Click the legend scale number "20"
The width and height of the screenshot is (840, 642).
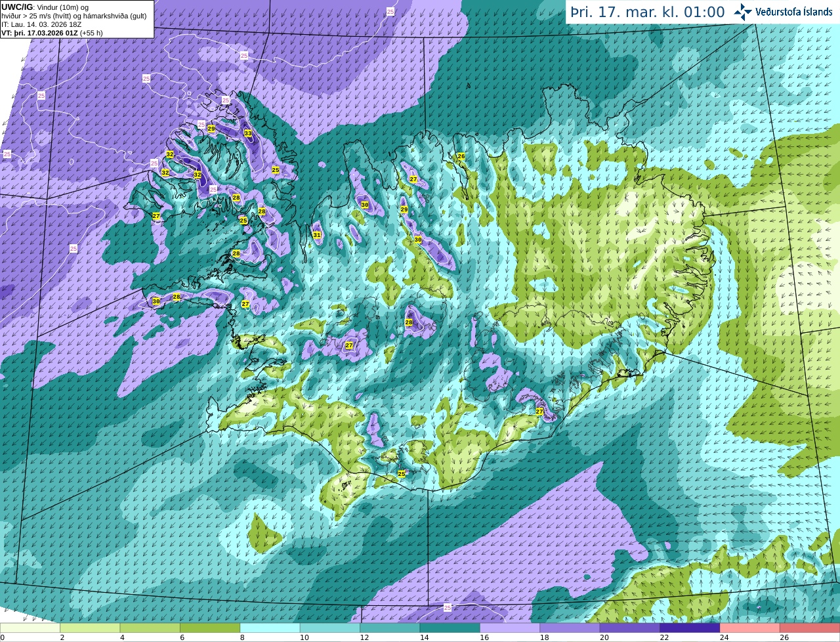604,637
